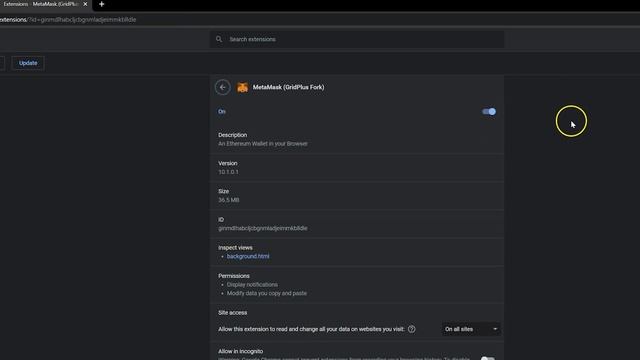640x360 pixels.
Task: Click the 'Display notifications' permission
Action: pyautogui.click(x=252, y=284)
